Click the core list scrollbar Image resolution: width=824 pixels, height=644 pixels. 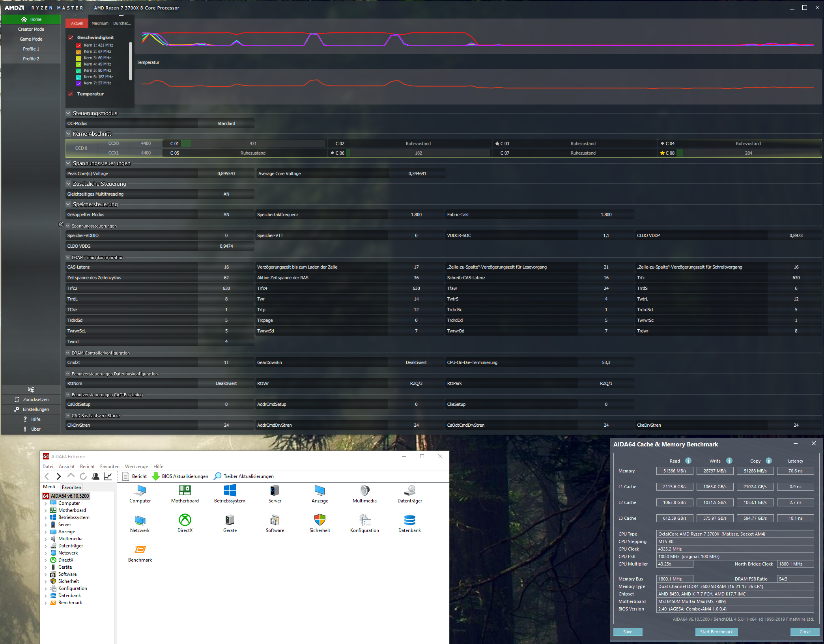point(131,61)
